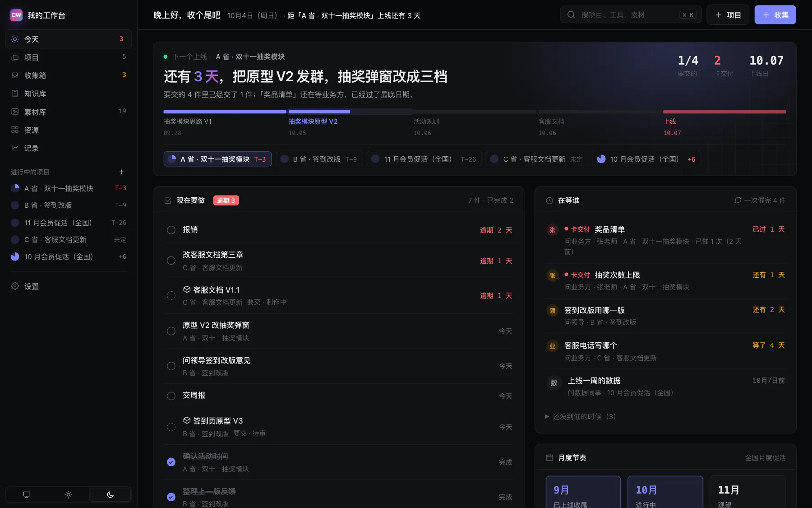This screenshot has width=812, height=508.
Task: Open 10 月会员促活 in sidebar projects
Action: pyautogui.click(x=69, y=256)
